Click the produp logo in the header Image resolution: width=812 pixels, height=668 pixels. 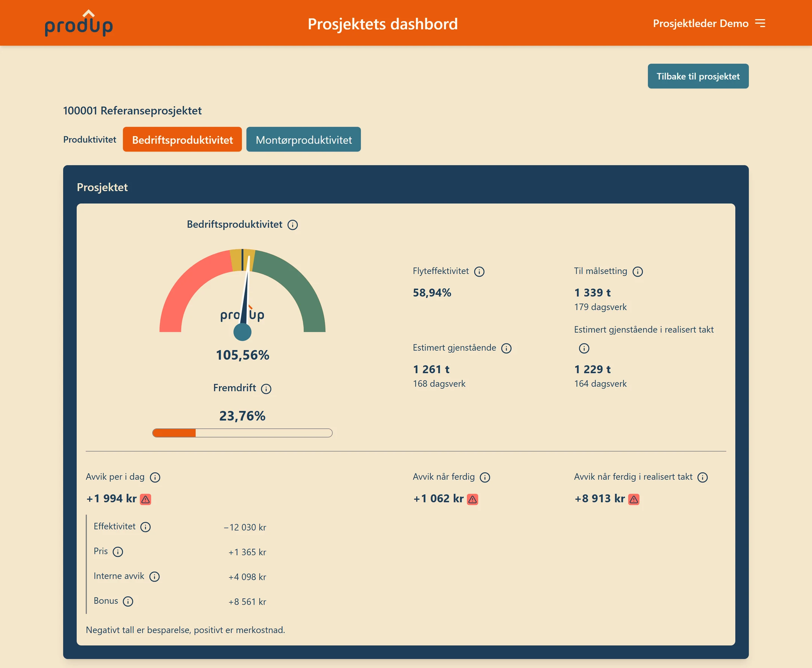(x=79, y=23)
